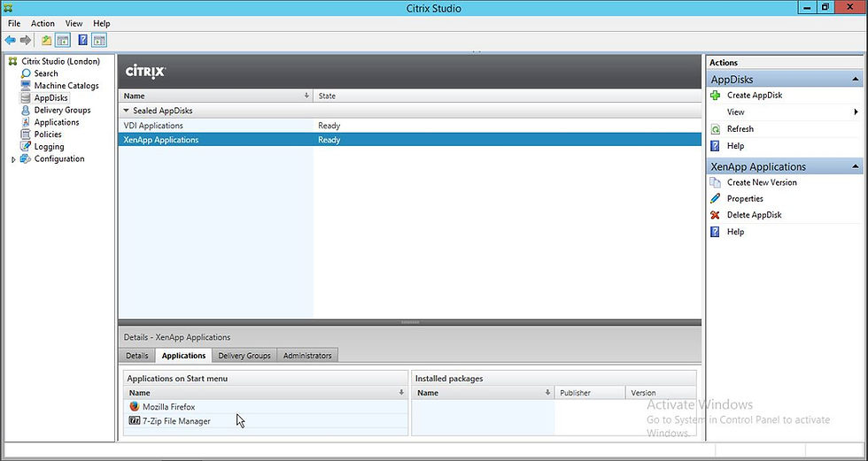Viewport: 868px width, 461px height.
Task: Click the green plus Create AppDisk icon
Action: [716, 96]
